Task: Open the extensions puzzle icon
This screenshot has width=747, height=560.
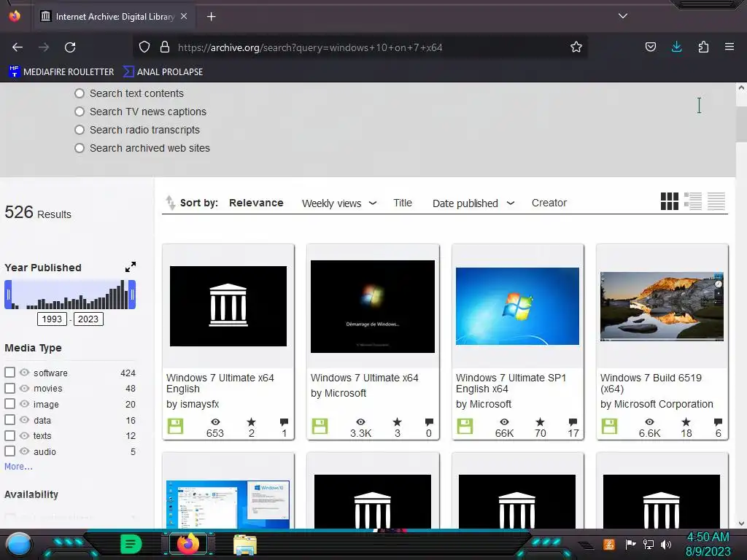Action: (x=703, y=47)
